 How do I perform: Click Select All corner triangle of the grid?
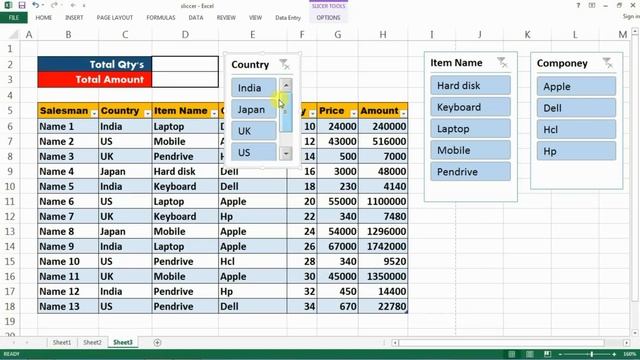(13, 35)
